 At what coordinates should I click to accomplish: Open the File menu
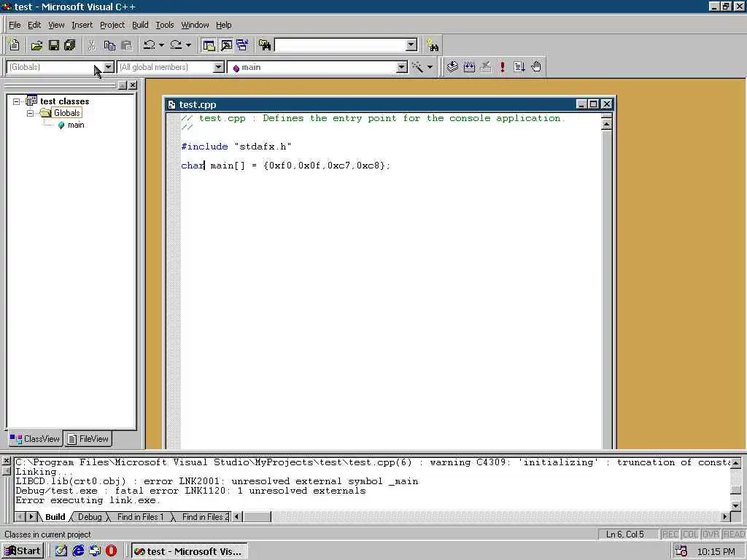[15, 25]
